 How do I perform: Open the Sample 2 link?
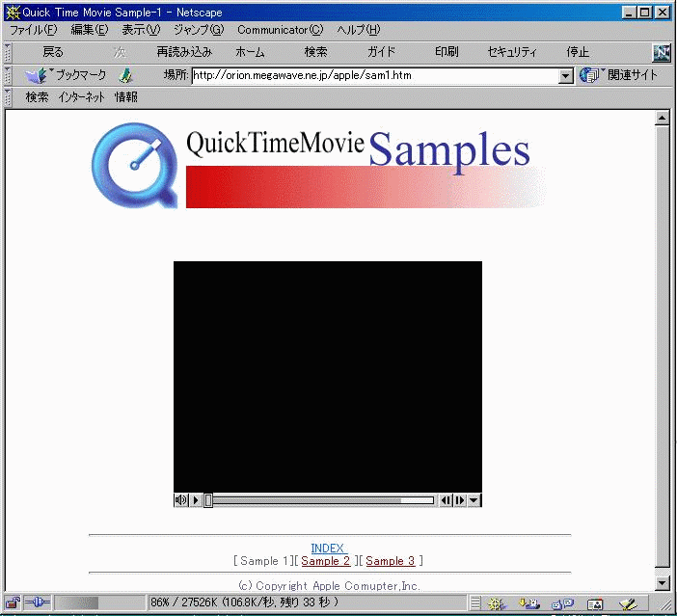click(326, 561)
